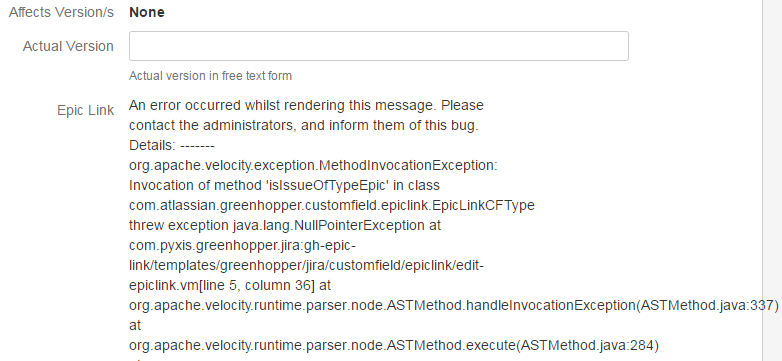The width and height of the screenshot is (782, 361).
Task: Click the Epic Link field label
Action: click(x=85, y=110)
